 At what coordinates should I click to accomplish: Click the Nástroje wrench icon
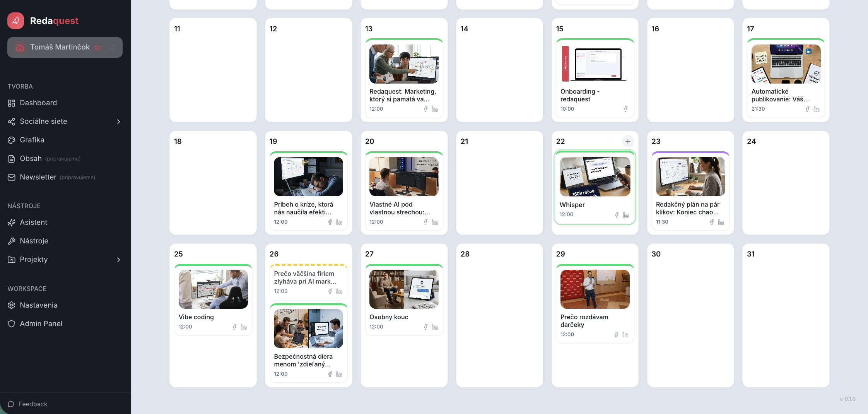(12, 241)
